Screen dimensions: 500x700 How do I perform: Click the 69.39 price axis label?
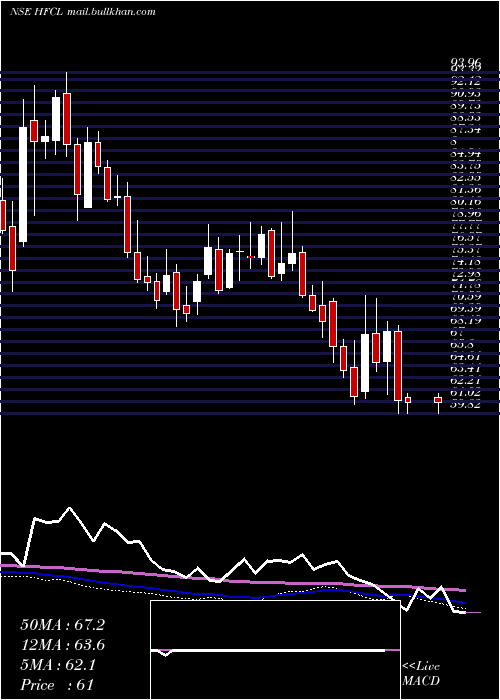pyautogui.click(x=466, y=309)
